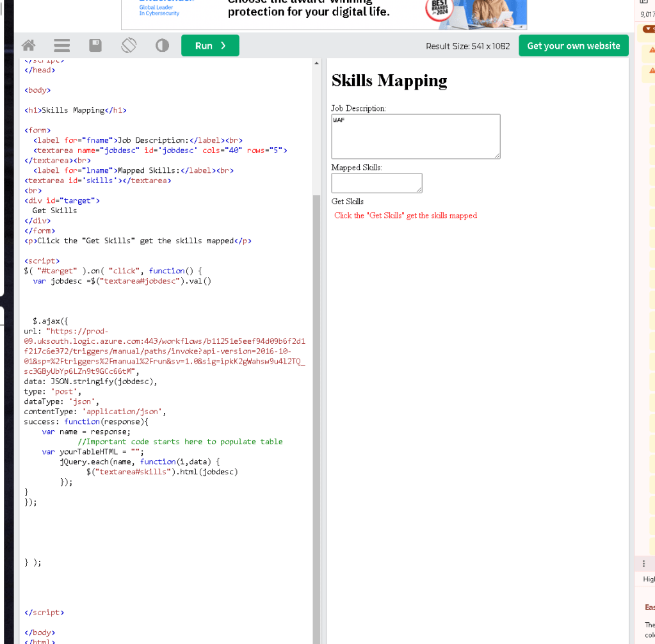The width and height of the screenshot is (655, 644).
Task: Click the 'Mapped Skills:' label in result
Action: click(357, 168)
